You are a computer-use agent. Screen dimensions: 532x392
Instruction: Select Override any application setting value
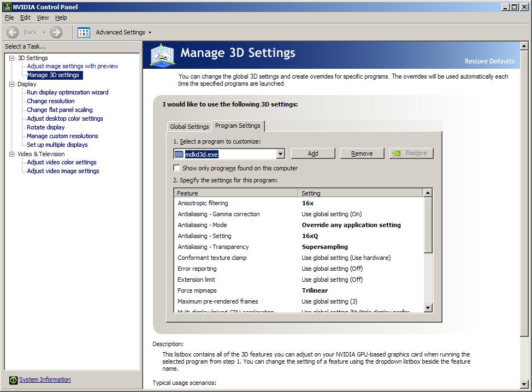coord(351,225)
